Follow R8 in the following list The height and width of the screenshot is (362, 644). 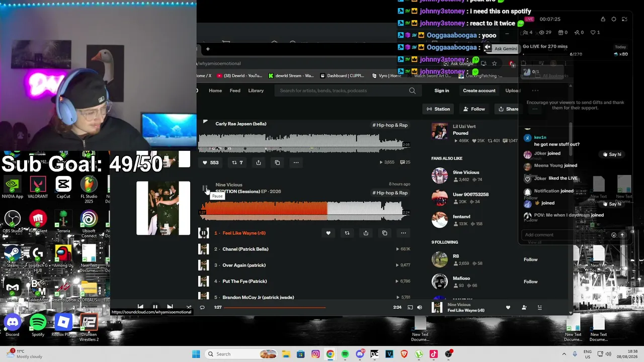(530, 259)
